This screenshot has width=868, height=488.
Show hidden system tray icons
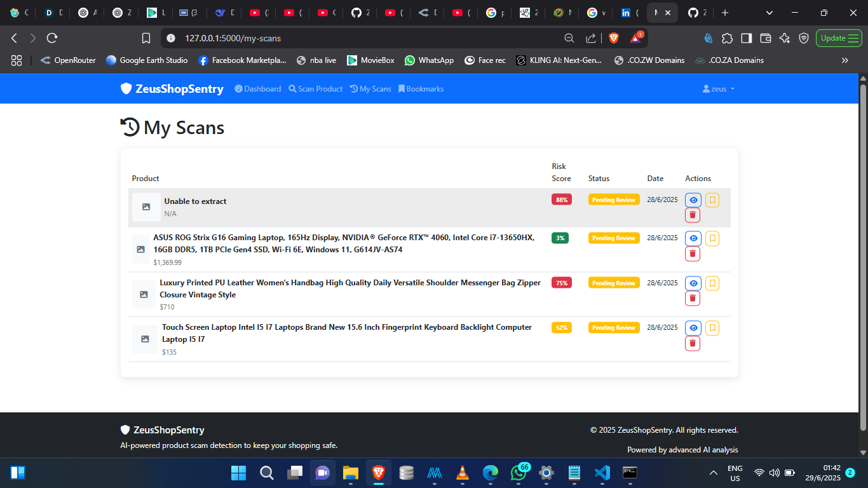(713, 473)
